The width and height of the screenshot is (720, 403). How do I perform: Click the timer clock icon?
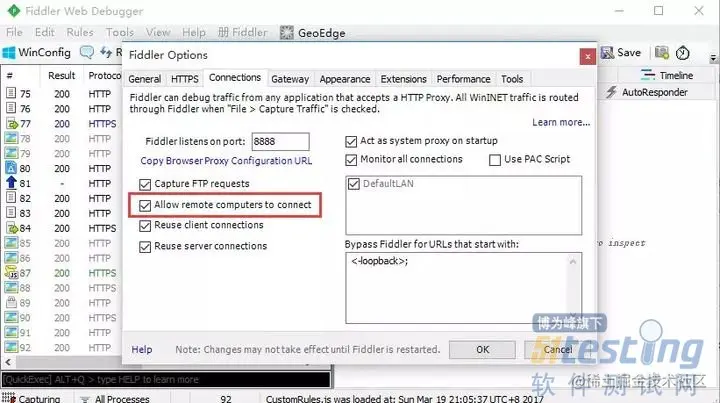coord(682,53)
